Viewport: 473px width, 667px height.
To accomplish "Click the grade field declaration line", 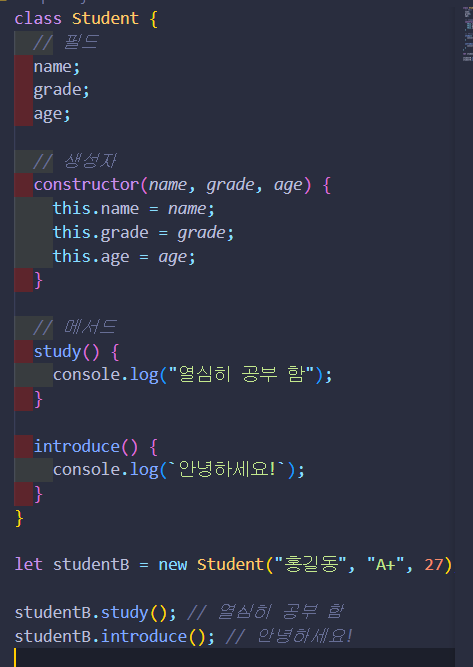I will [61, 91].
